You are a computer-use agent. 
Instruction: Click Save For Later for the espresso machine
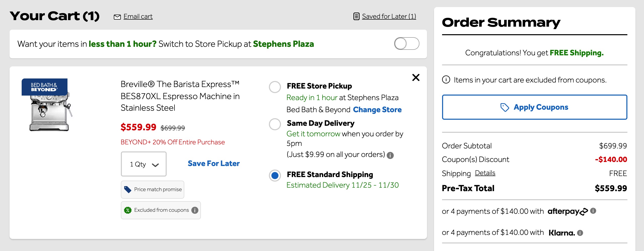click(x=213, y=163)
